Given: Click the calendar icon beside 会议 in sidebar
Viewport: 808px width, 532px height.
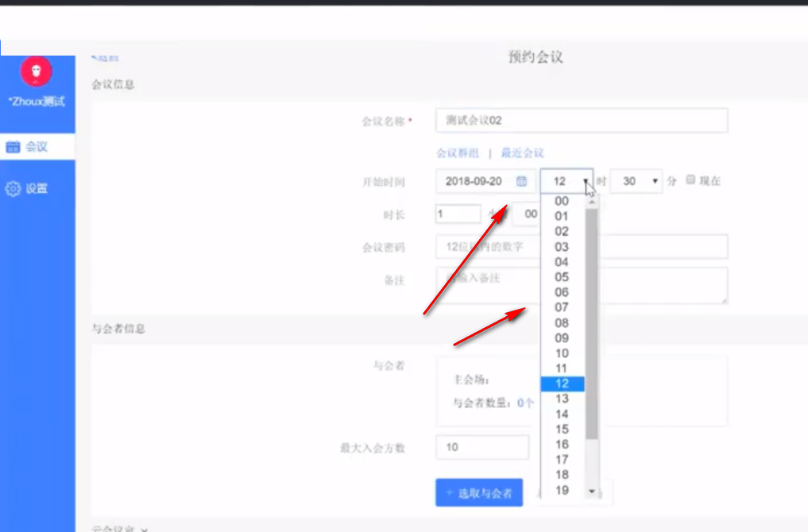Looking at the screenshot, I should point(13,147).
